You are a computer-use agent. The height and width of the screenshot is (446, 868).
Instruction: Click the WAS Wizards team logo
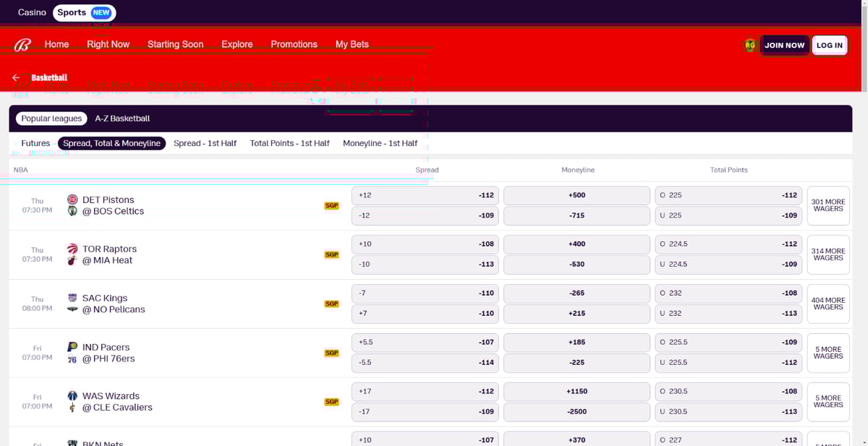click(x=72, y=396)
